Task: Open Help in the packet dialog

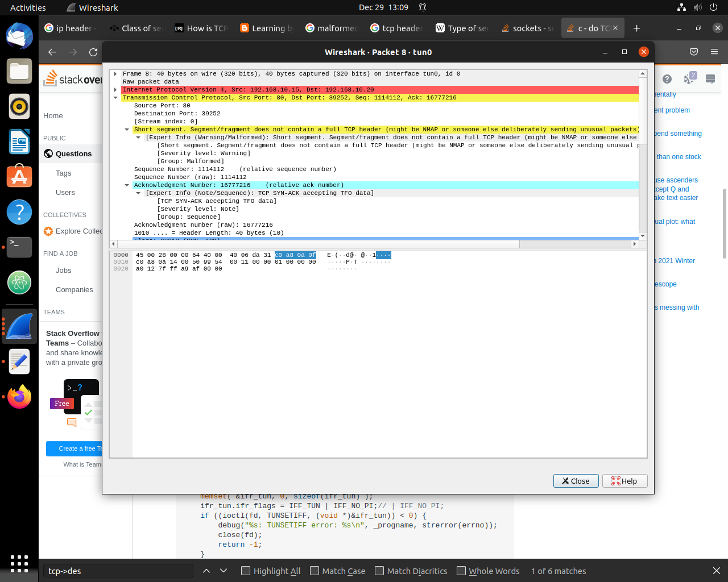Action: click(624, 481)
